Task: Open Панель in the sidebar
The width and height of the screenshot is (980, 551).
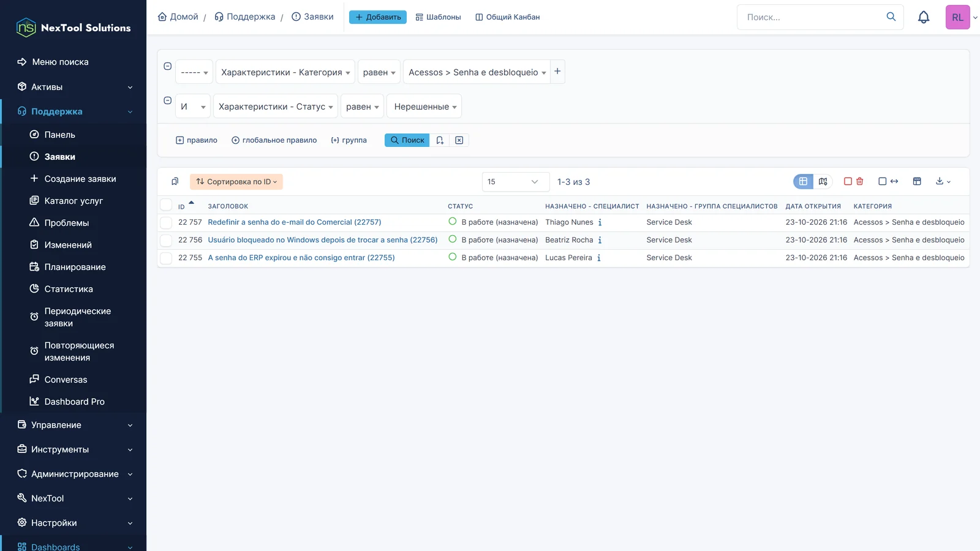Action: (59, 135)
